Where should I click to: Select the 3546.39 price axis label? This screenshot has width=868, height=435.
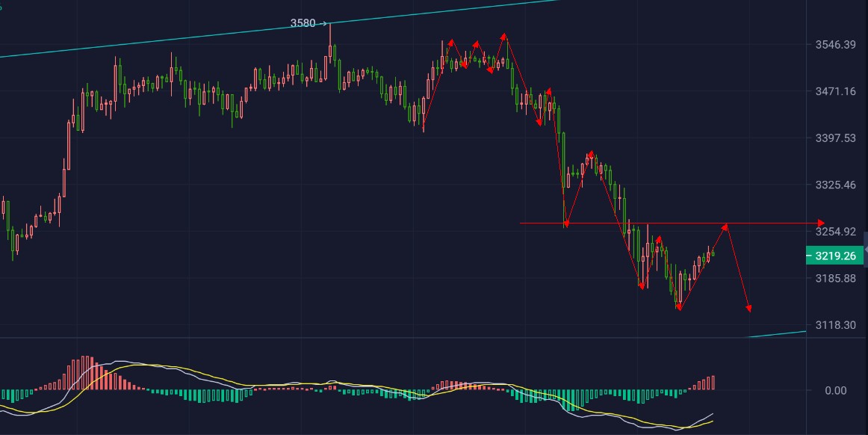[x=835, y=44]
